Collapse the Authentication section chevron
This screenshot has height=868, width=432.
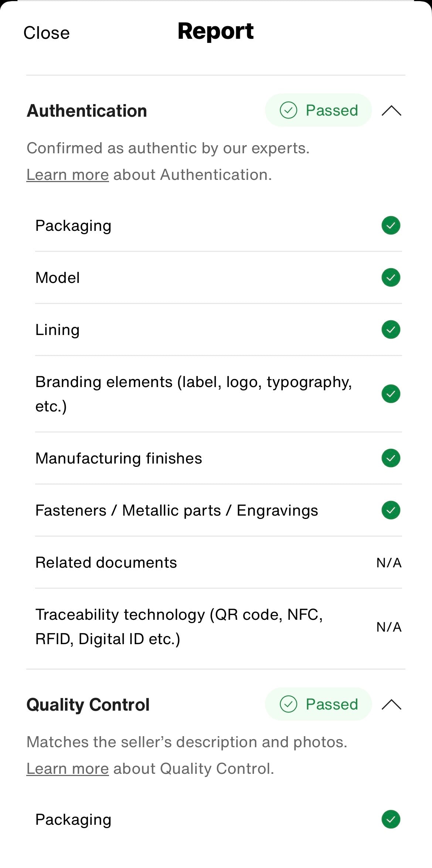(x=391, y=110)
